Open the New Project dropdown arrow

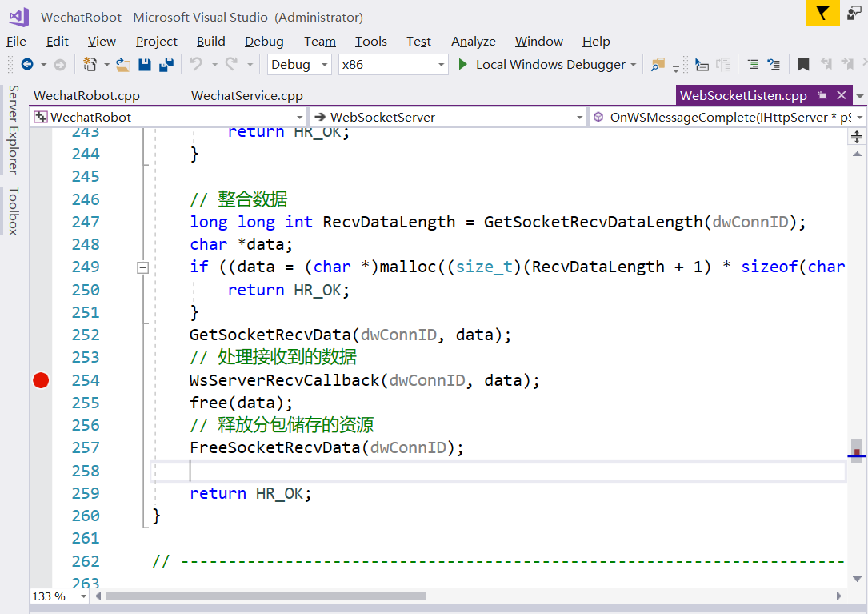[x=106, y=65]
